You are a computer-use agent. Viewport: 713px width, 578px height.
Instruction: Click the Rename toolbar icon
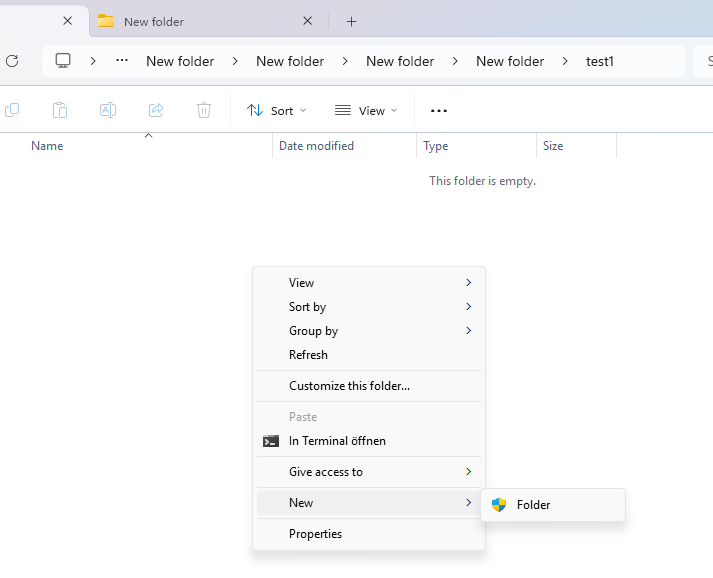pos(108,110)
